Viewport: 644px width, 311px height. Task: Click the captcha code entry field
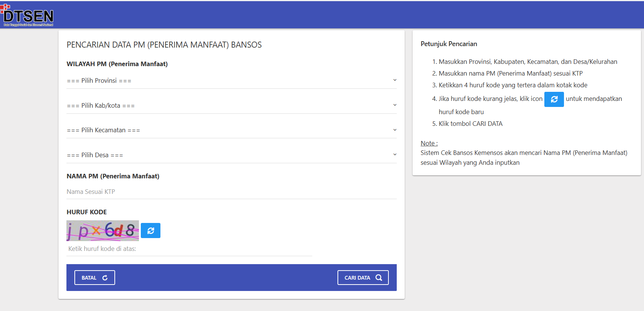pos(189,249)
